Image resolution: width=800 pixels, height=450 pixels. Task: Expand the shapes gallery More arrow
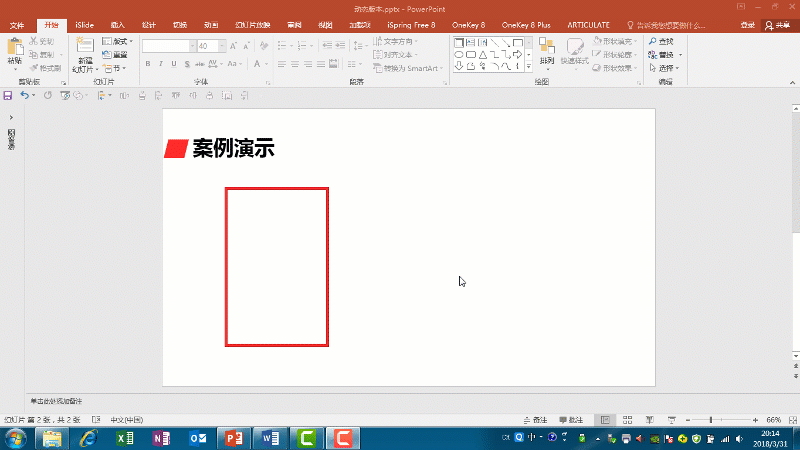coord(529,67)
